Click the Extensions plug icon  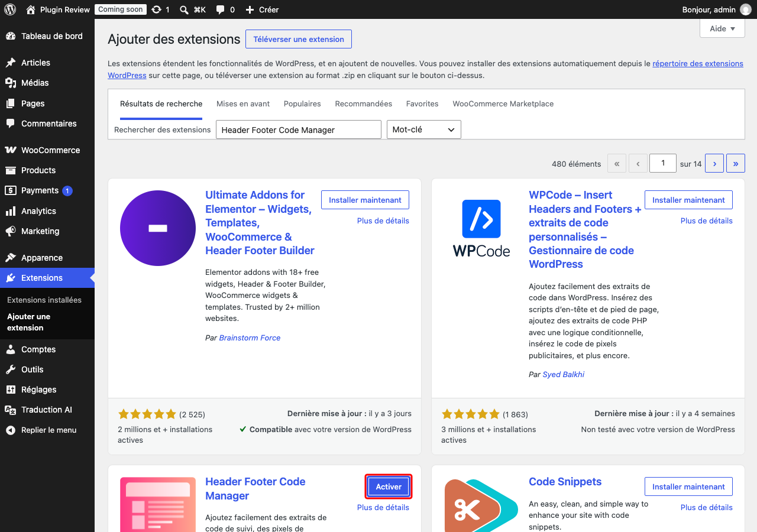pos(11,278)
